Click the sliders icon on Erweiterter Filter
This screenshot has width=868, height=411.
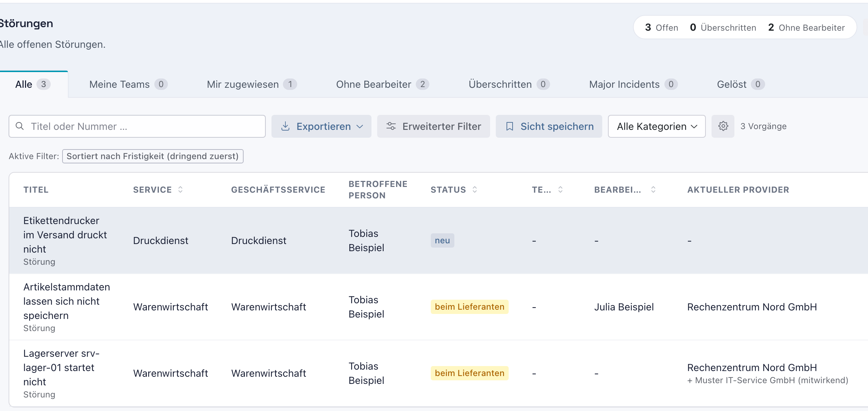[x=391, y=126]
